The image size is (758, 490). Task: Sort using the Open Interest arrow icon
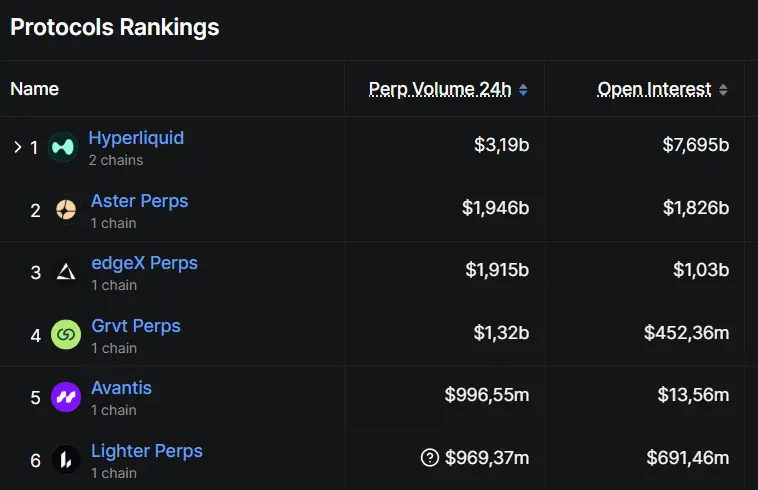click(723, 90)
